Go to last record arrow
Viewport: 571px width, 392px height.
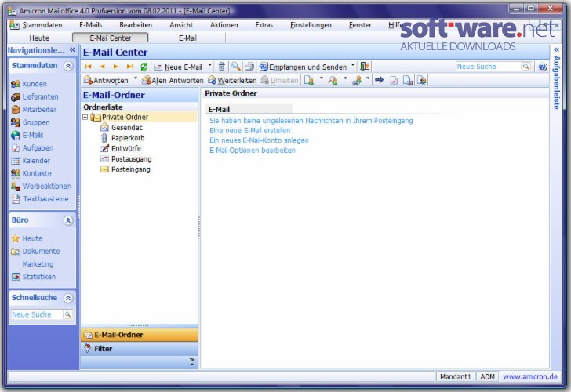[130, 67]
